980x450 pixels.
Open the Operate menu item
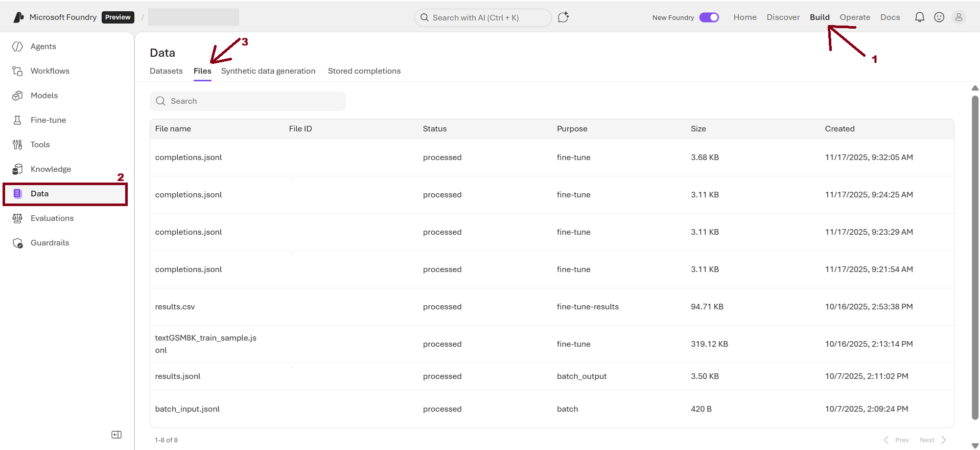[x=855, y=17]
